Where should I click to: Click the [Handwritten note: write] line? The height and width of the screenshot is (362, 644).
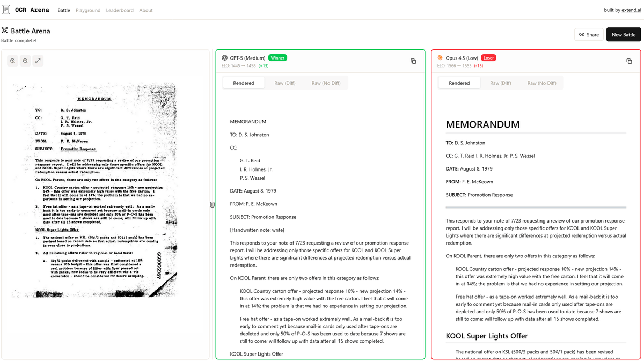(x=257, y=230)
